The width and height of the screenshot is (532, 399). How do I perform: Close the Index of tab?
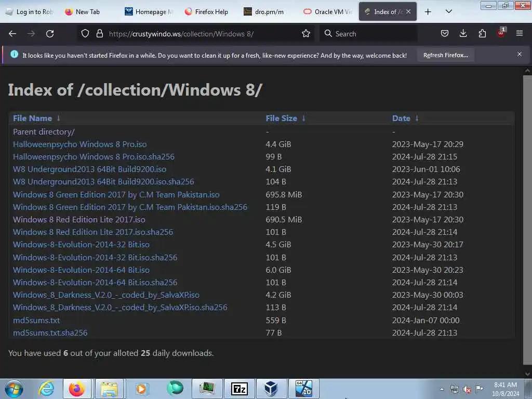click(408, 11)
